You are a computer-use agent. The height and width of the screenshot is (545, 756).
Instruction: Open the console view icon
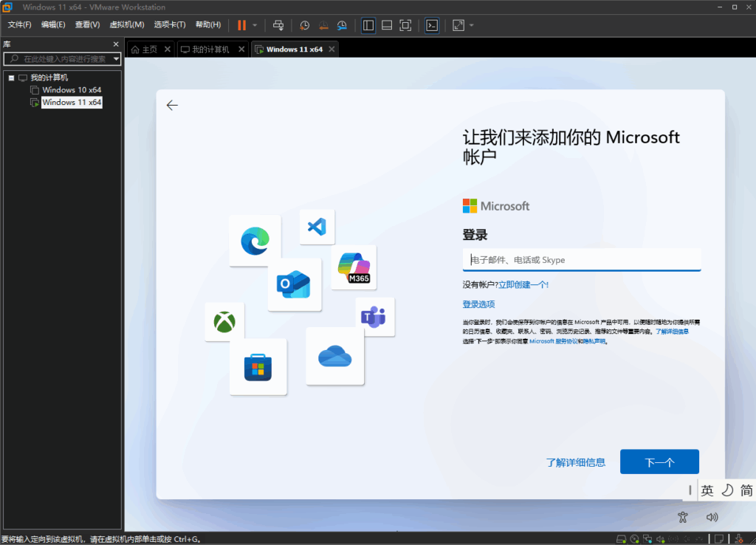click(432, 25)
